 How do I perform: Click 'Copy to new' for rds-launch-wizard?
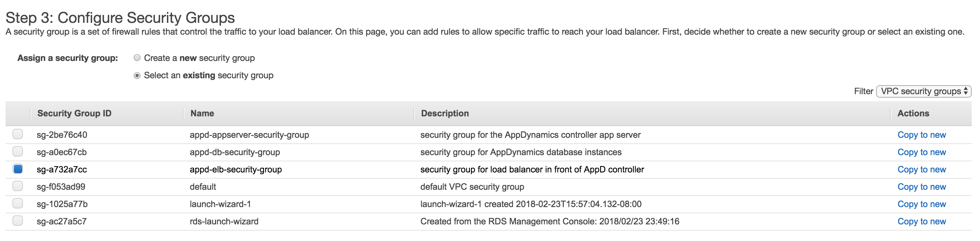tap(921, 222)
